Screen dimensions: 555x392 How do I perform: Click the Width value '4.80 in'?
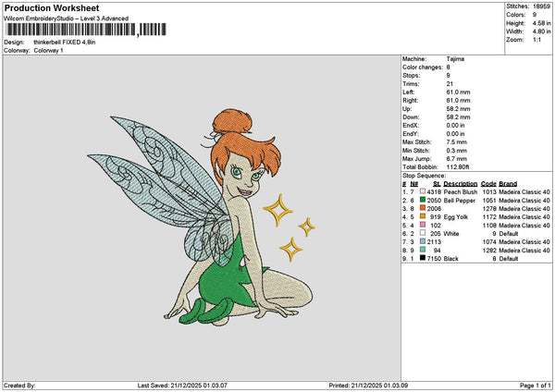click(x=541, y=31)
